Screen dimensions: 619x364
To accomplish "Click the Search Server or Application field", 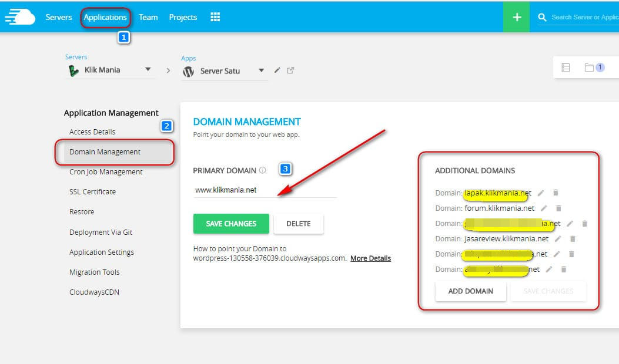I will tap(585, 18).
